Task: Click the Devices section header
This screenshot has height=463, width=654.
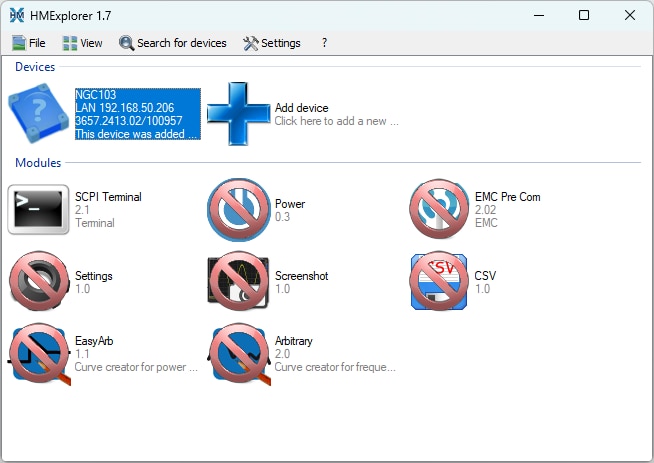Action: point(35,67)
